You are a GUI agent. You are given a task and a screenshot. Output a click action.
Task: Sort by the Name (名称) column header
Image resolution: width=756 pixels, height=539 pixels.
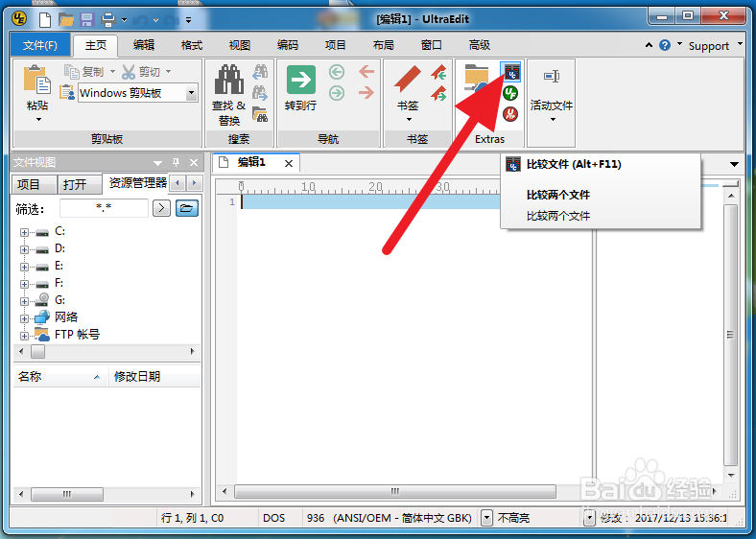59,377
